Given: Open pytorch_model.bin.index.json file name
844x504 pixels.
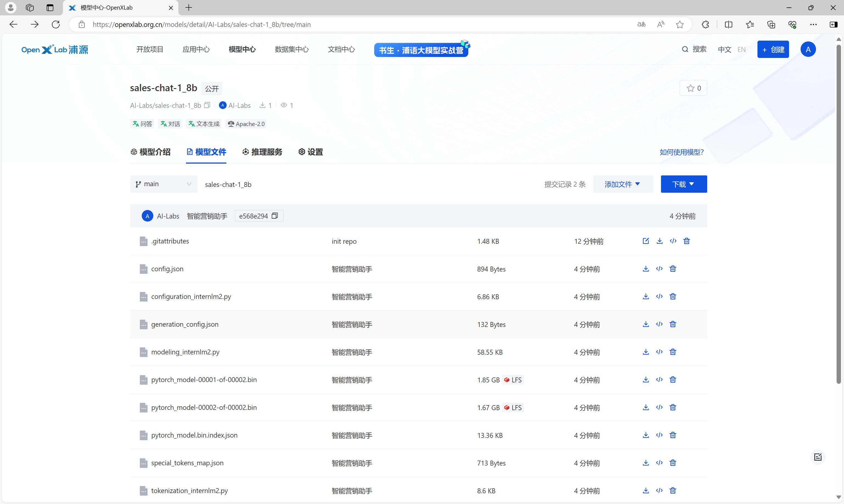Looking at the screenshot, I should [x=195, y=435].
